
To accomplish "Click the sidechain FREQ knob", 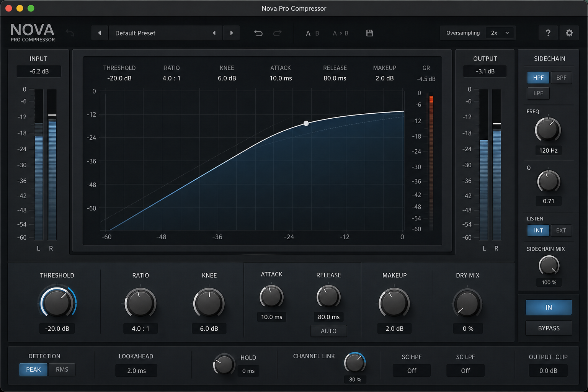I will pyautogui.click(x=548, y=130).
